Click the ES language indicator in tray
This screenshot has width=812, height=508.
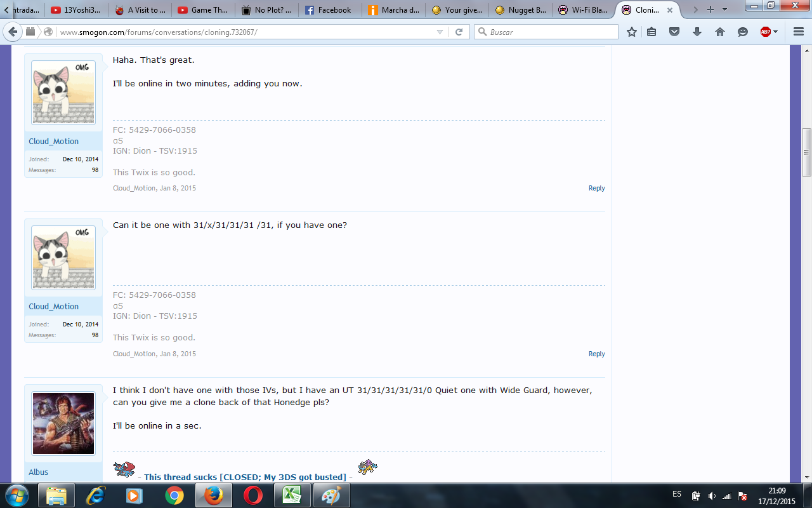point(677,495)
